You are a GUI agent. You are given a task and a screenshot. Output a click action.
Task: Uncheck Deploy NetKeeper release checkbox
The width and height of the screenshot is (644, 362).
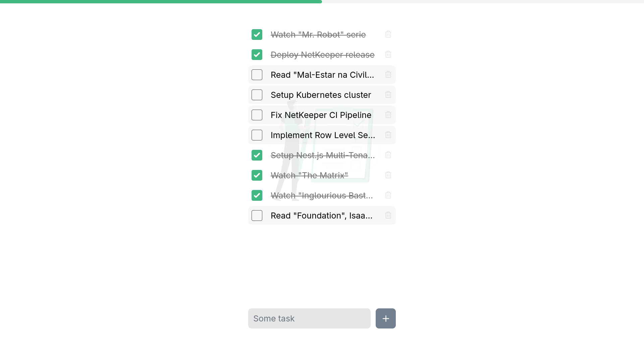(x=257, y=55)
